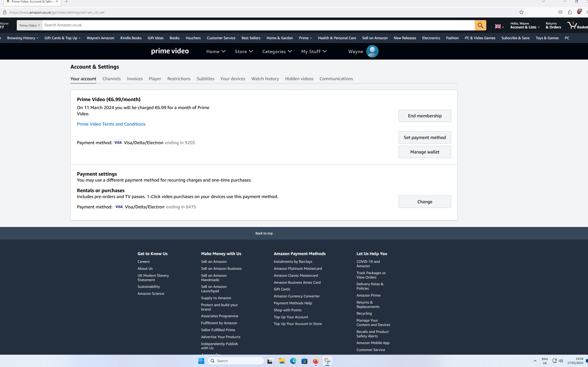The image size is (588, 367).
Task: Open Prime Video Terms and Conditions link
Action: coord(111,124)
